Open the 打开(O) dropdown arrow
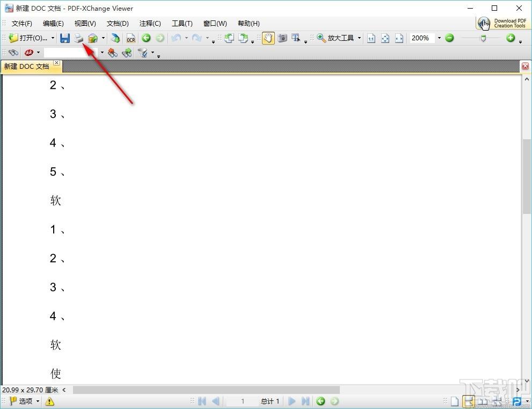The height and width of the screenshot is (409, 532). point(53,38)
